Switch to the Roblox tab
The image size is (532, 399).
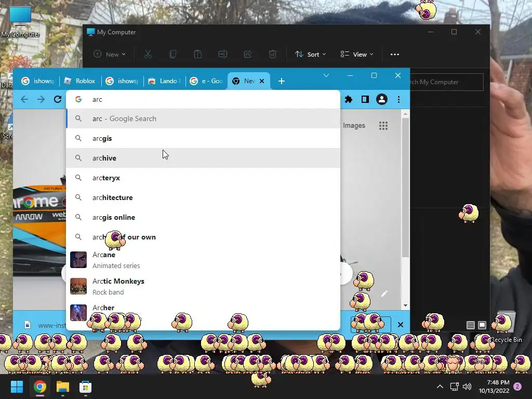pos(81,81)
